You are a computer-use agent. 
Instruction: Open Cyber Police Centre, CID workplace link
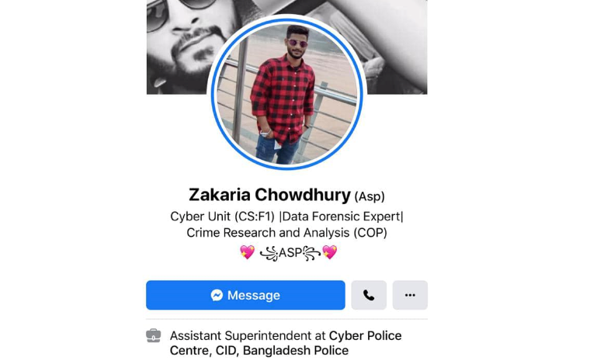click(x=286, y=343)
